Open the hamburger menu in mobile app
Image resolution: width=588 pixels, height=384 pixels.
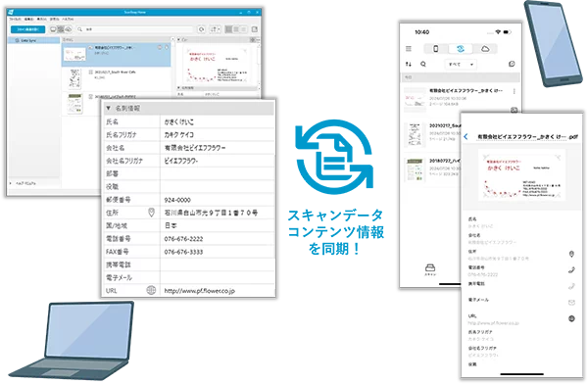(409, 49)
